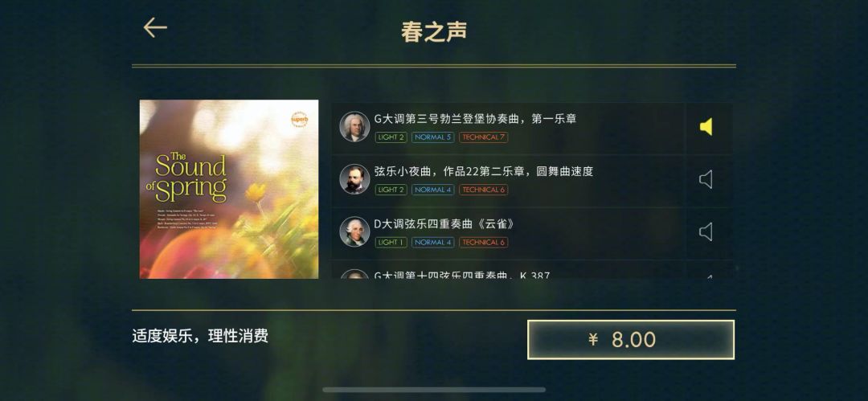Go back with the arrow icon
The height and width of the screenshot is (401, 868).
[x=155, y=27]
